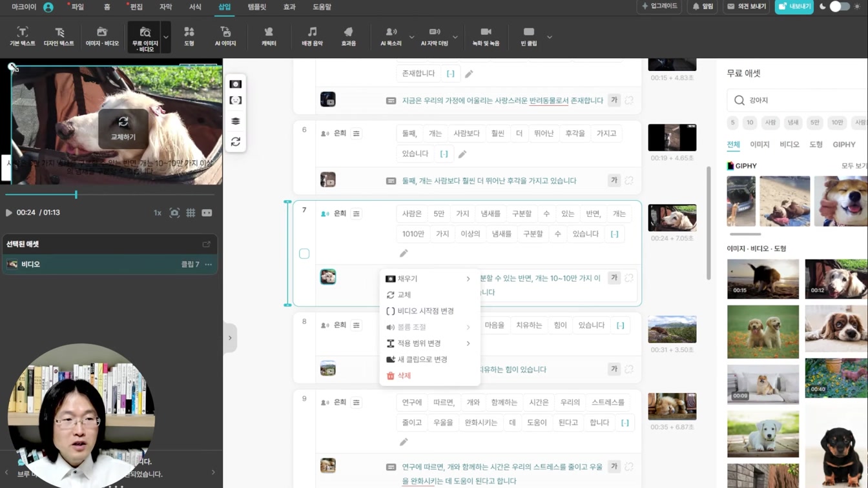This screenshot has height=488, width=868.
Task: Click the refresh icon in floating preview toolbar
Action: click(236, 141)
